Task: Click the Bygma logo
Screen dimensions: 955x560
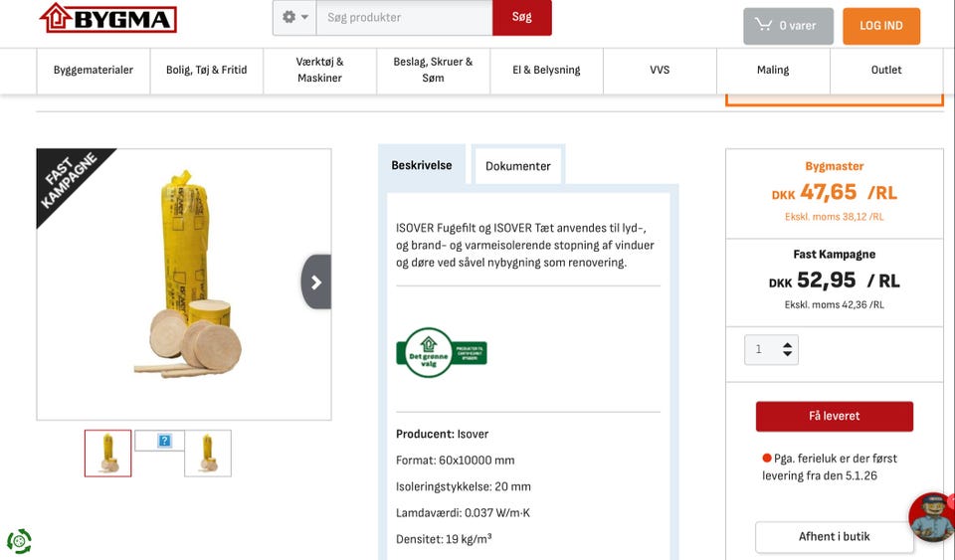Action: [x=107, y=18]
